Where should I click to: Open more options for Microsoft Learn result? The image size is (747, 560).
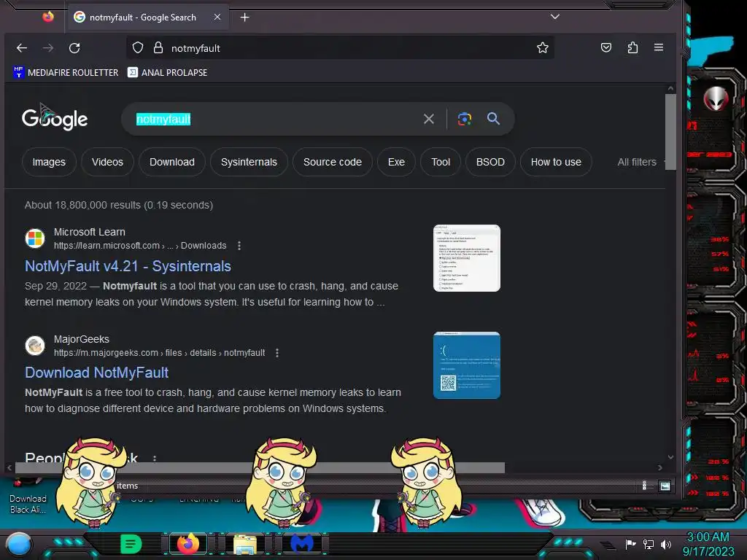click(x=239, y=246)
